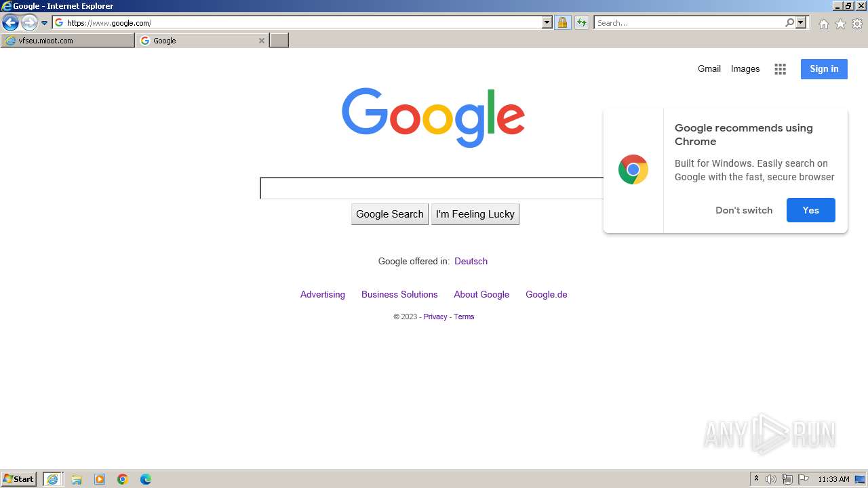Screen dimensions: 868x488
Task: Click the Sign in button
Action: [824, 68]
